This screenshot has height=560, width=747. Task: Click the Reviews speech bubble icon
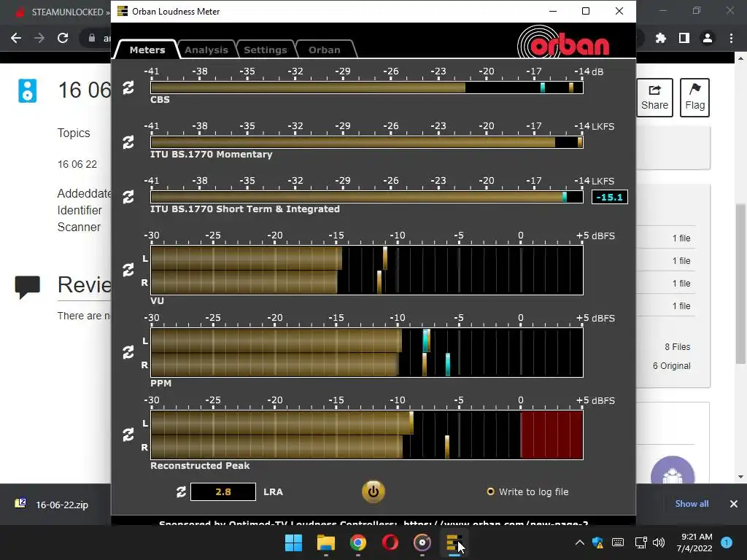(27, 287)
